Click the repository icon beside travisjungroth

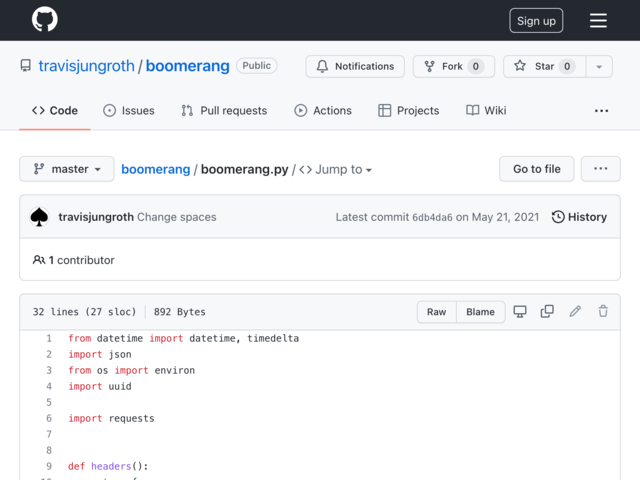click(x=26, y=66)
